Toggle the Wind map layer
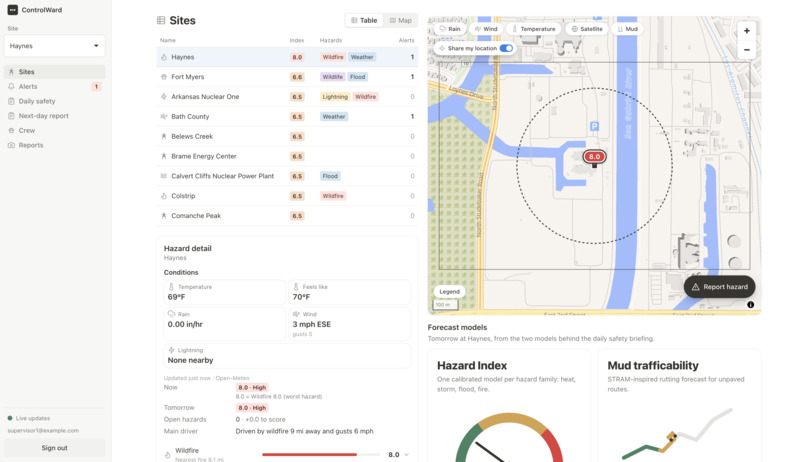 (486, 29)
